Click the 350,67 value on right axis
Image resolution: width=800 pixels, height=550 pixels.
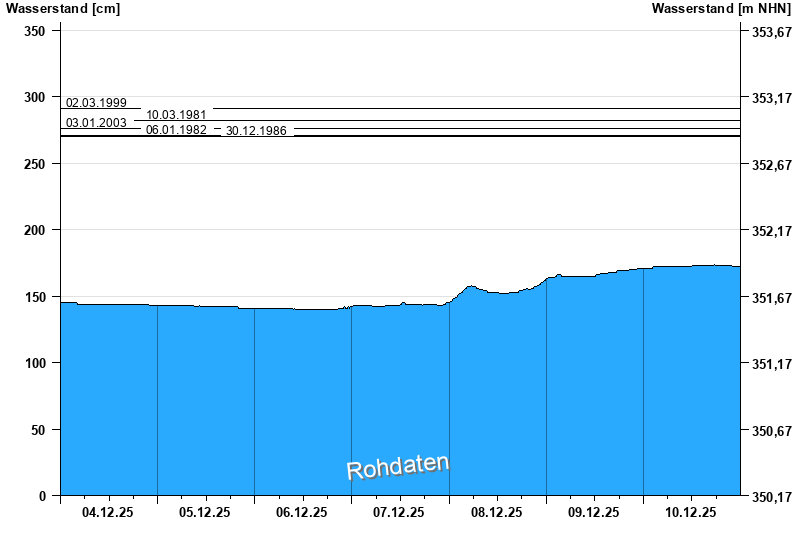coord(772,431)
